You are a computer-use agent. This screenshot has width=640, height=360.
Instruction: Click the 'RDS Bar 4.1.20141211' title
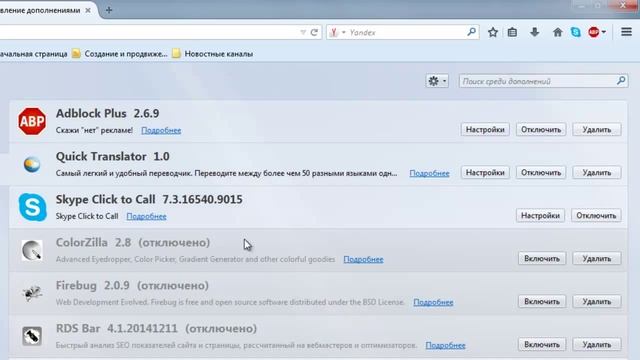(x=117, y=328)
